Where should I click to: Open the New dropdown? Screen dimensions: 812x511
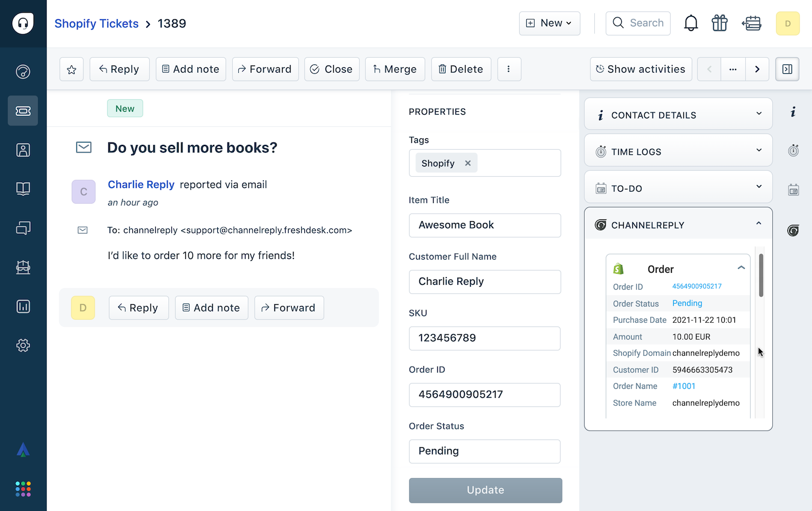(550, 23)
